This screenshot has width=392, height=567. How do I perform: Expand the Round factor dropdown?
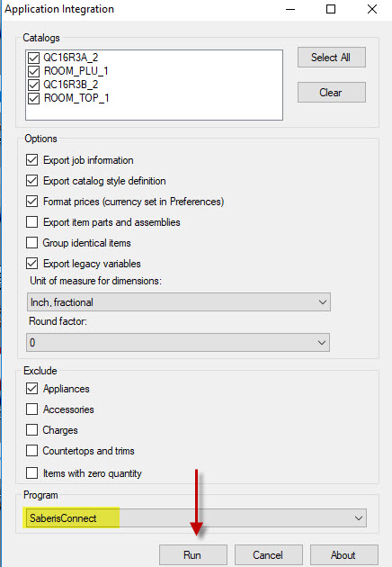(x=178, y=342)
